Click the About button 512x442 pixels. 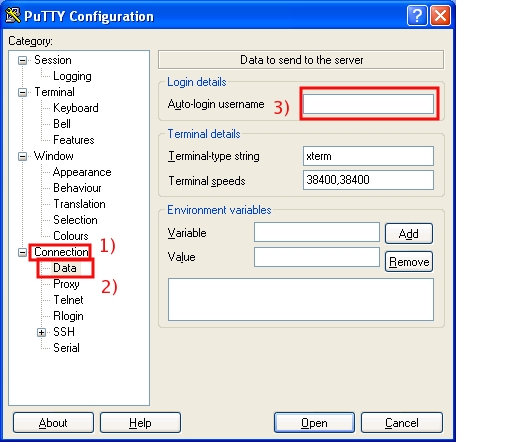53,423
